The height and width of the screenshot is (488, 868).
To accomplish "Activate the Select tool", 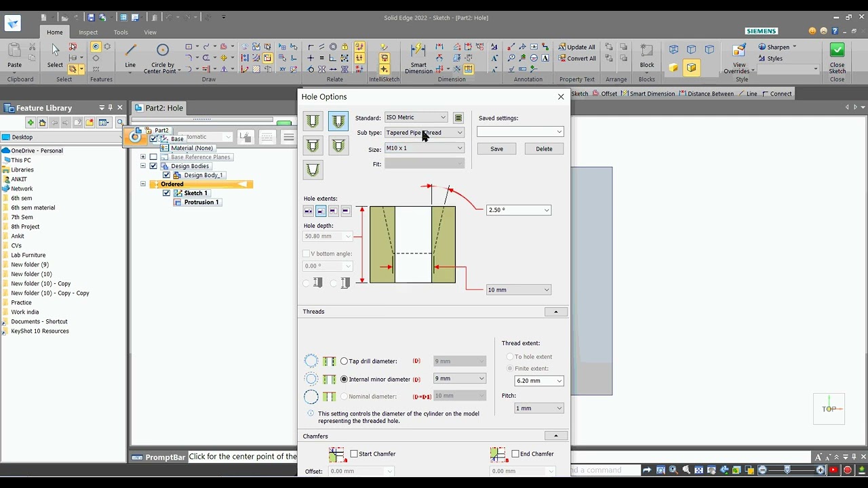I will coord(55,56).
